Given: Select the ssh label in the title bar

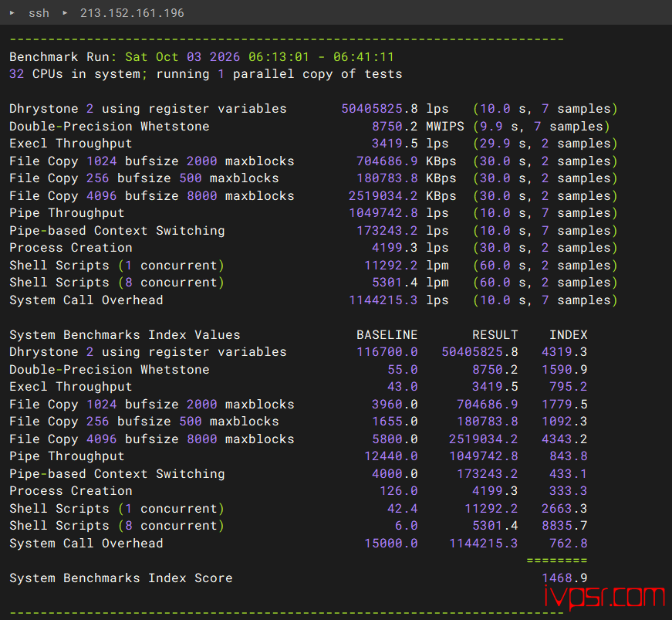Looking at the screenshot, I should (x=39, y=13).
